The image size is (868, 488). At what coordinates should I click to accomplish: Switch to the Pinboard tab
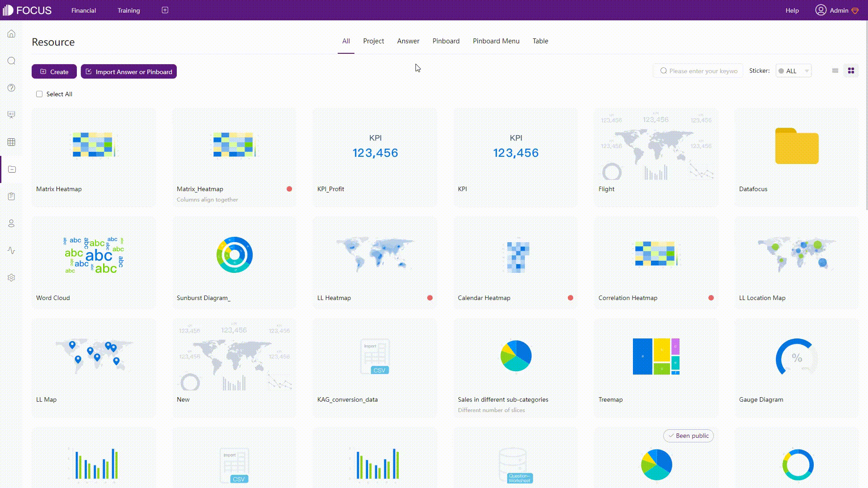[446, 41]
